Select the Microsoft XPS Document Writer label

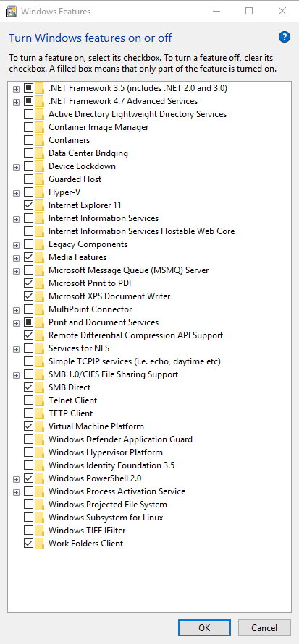pos(109,296)
